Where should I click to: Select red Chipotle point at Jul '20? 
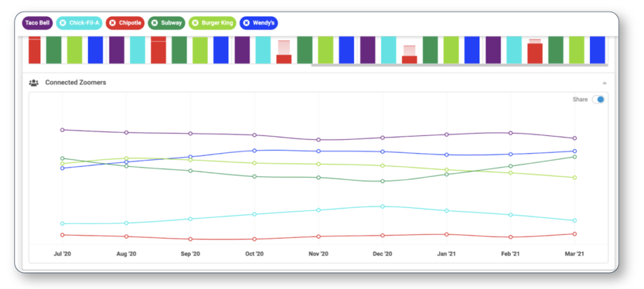click(x=62, y=235)
